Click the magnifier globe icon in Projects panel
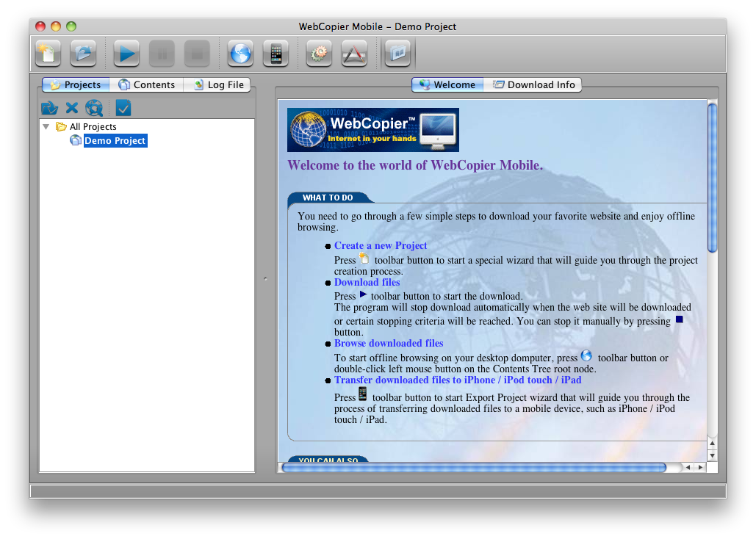 [x=94, y=108]
